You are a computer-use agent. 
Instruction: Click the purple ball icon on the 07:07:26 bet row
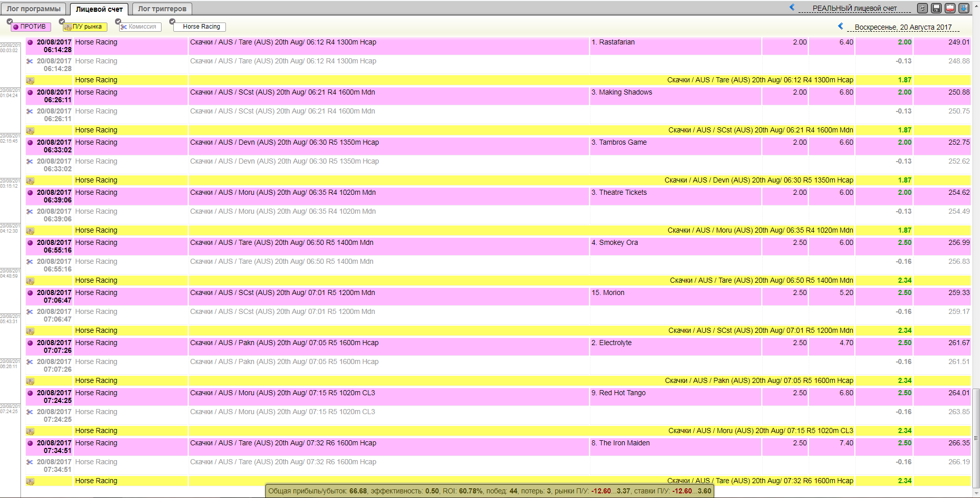point(30,343)
